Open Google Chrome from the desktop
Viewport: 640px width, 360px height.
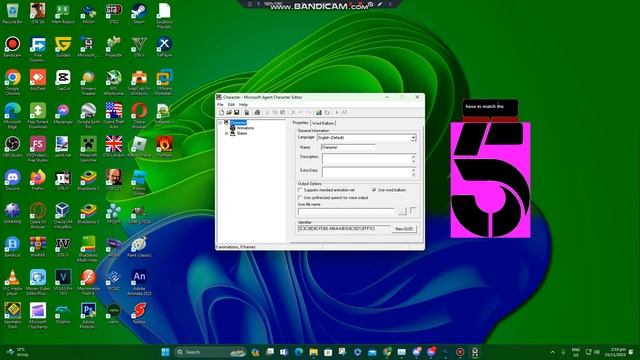coord(12,82)
